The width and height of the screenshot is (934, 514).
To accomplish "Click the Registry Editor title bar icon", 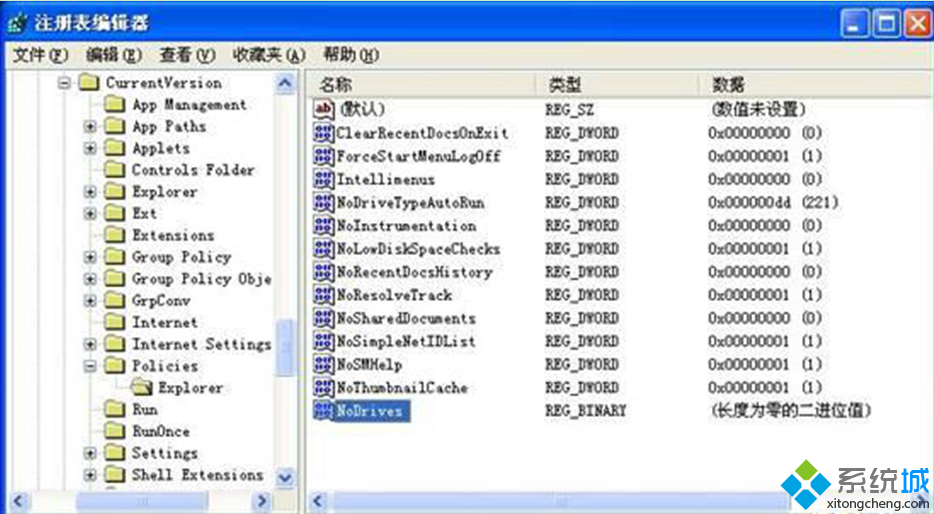I will (x=17, y=22).
